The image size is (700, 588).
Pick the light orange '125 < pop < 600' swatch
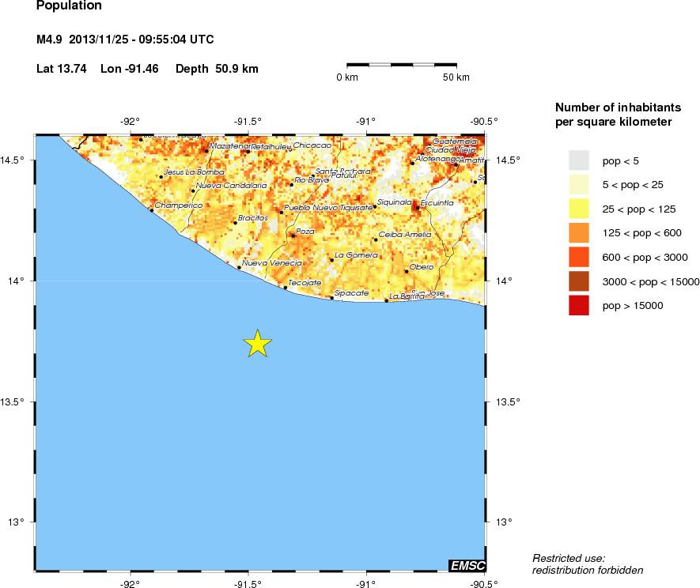click(x=578, y=233)
